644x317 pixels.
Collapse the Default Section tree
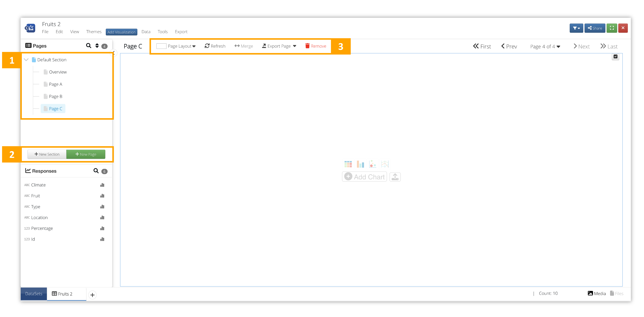26,60
